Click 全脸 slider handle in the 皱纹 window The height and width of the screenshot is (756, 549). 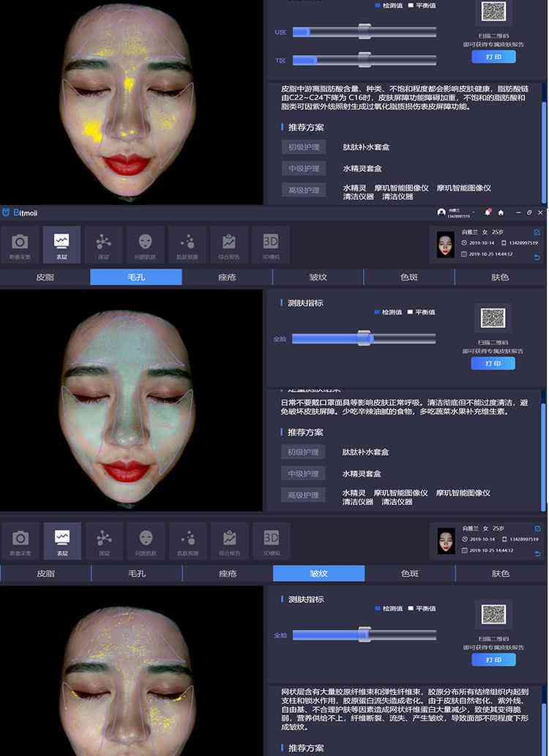coord(365,635)
